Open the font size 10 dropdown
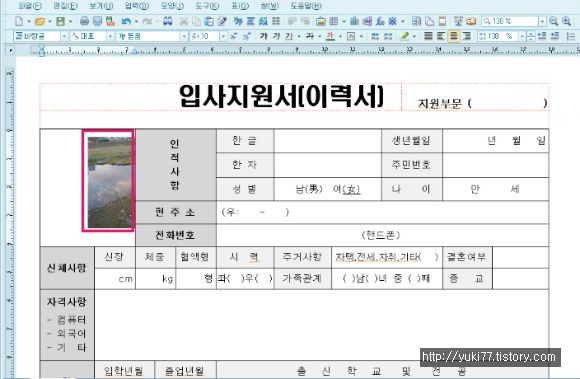 coord(223,36)
